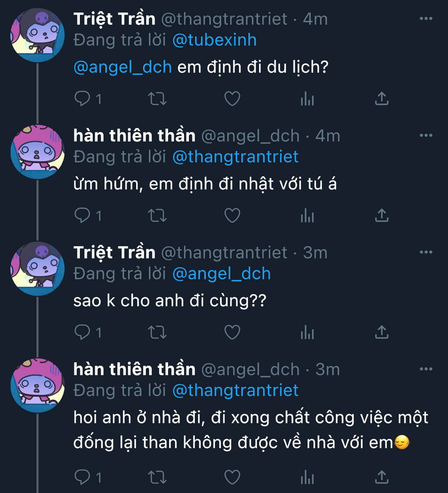The image size is (448, 493).
Task: View analytics for the last 'hoi anh ở nhà' tweet
Action: click(x=307, y=477)
